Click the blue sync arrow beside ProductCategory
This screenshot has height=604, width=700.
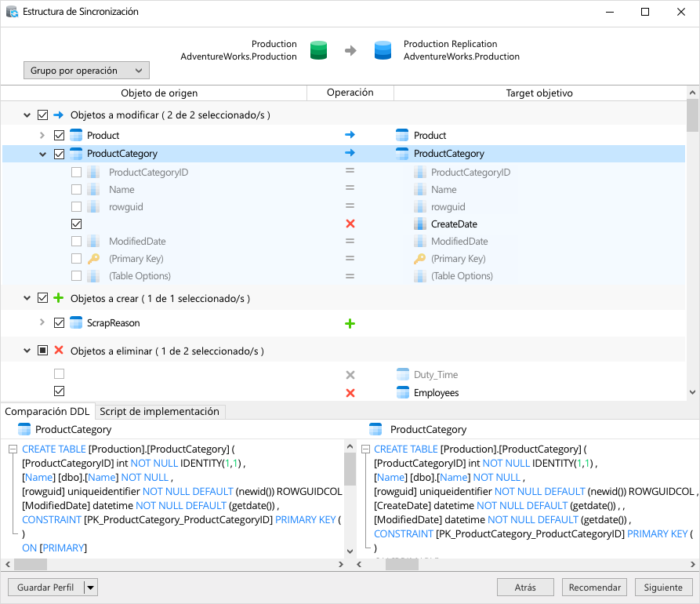tap(350, 153)
